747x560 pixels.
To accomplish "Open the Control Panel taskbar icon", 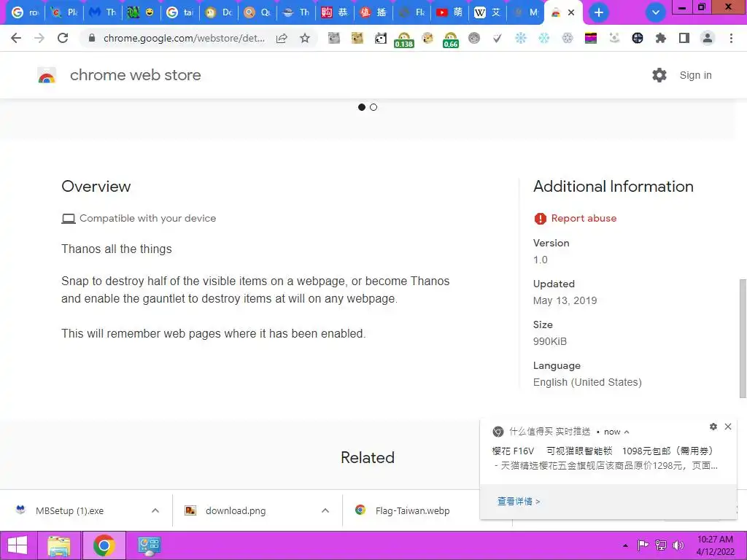I will click(149, 545).
